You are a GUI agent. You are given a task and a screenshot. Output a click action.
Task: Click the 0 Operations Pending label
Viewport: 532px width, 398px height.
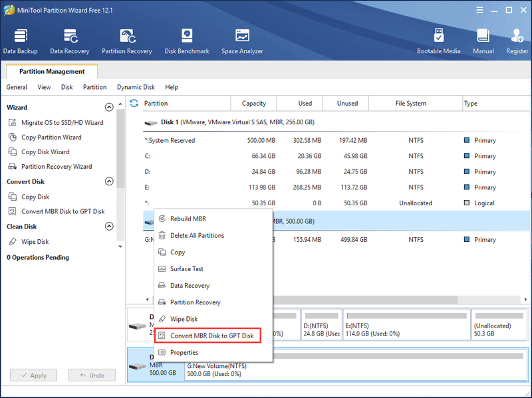[38, 258]
